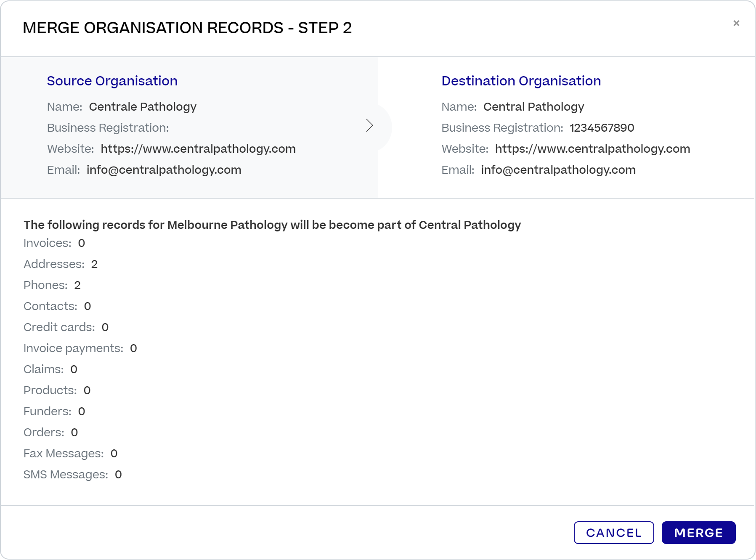This screenshot has height=560, width=756.
Task: Click the right chevron between organisations
Action: [x=370, y=125]
